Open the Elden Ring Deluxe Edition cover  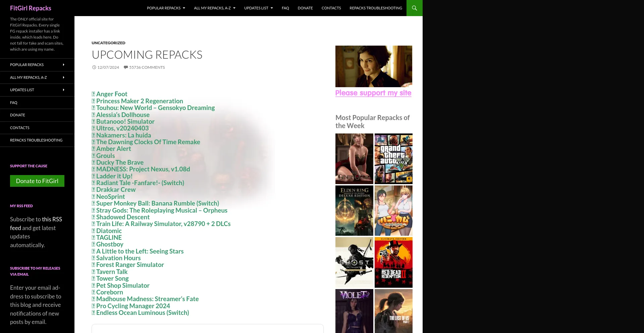coord(354,211)
